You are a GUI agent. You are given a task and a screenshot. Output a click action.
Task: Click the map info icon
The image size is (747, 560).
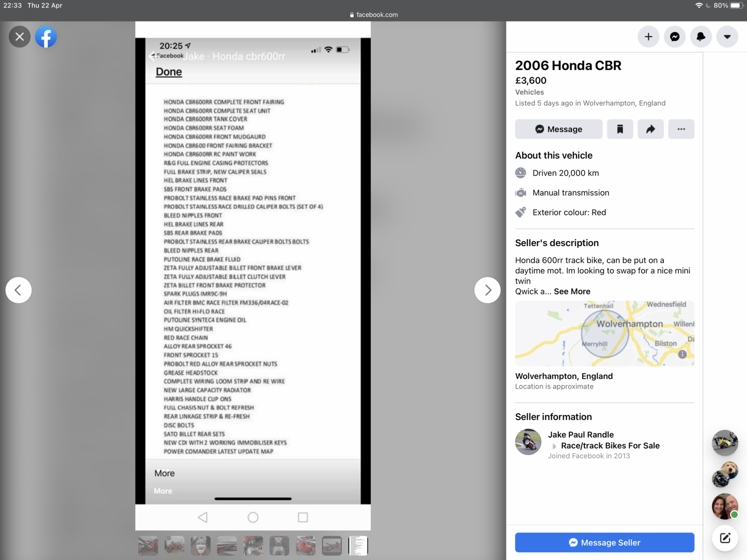682,354
